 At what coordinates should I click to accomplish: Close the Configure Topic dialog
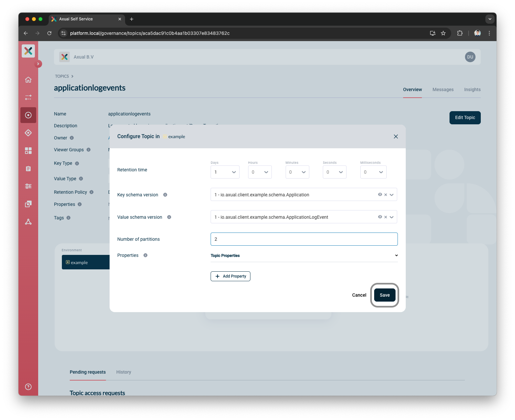[396, 136]
